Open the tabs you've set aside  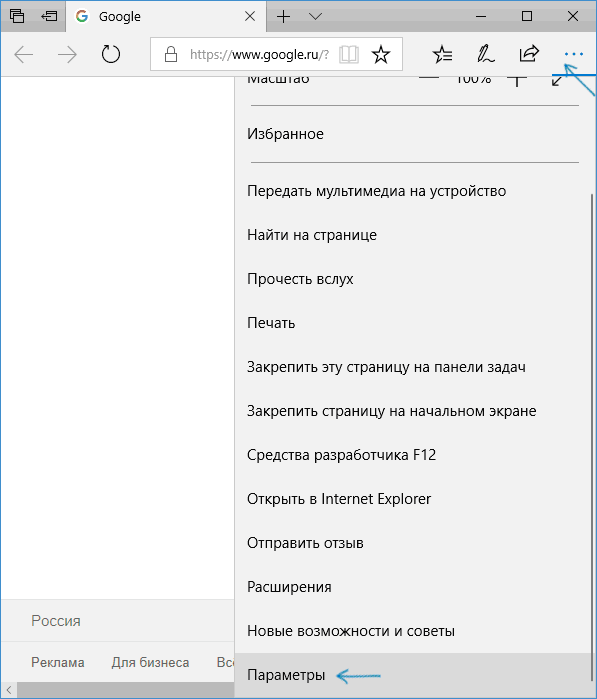click(x=17, y=16)
